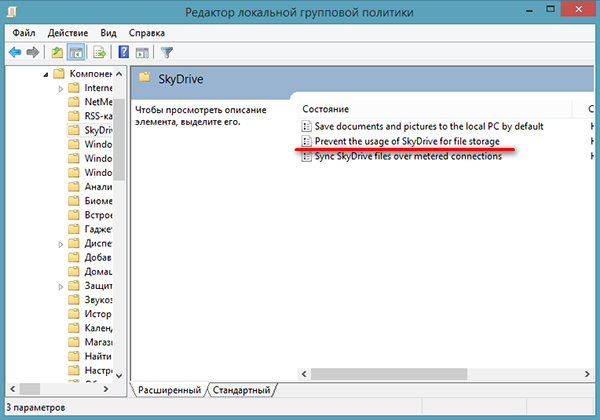
Task: Select "Prevent the usage of SkyDrive for file storage"
Action: (x=407, y=141)
